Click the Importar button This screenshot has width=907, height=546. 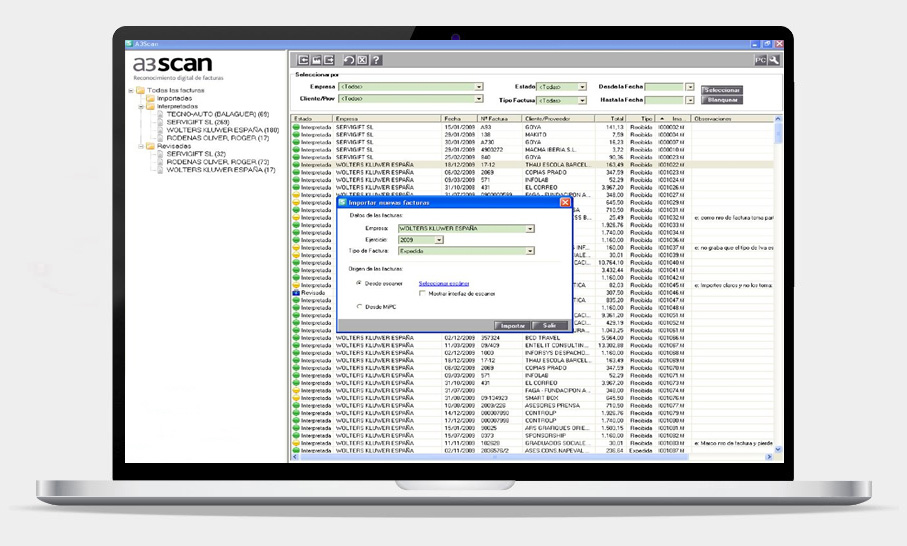tap(512, 326)
